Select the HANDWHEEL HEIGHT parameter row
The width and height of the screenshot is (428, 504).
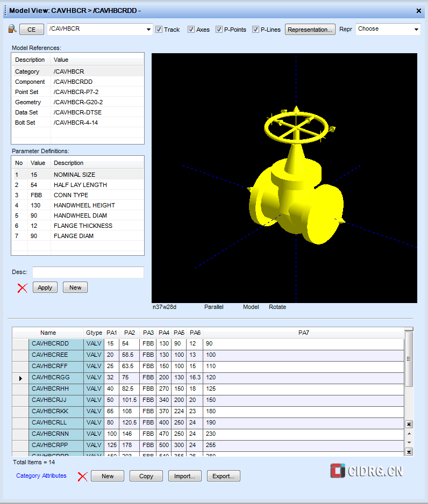click(84, 205)
